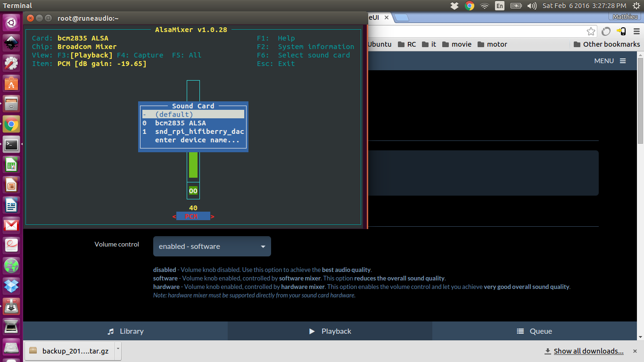Image resolution: width=644 pixels, height=362 pixels.
Task: Click the clock in the top panel
Action: pos(584,6)
